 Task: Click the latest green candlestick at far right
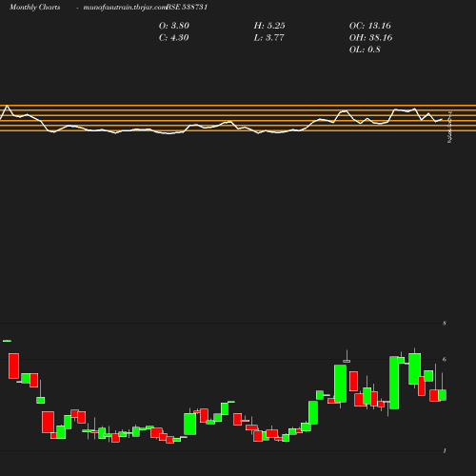tap(443, 395)
